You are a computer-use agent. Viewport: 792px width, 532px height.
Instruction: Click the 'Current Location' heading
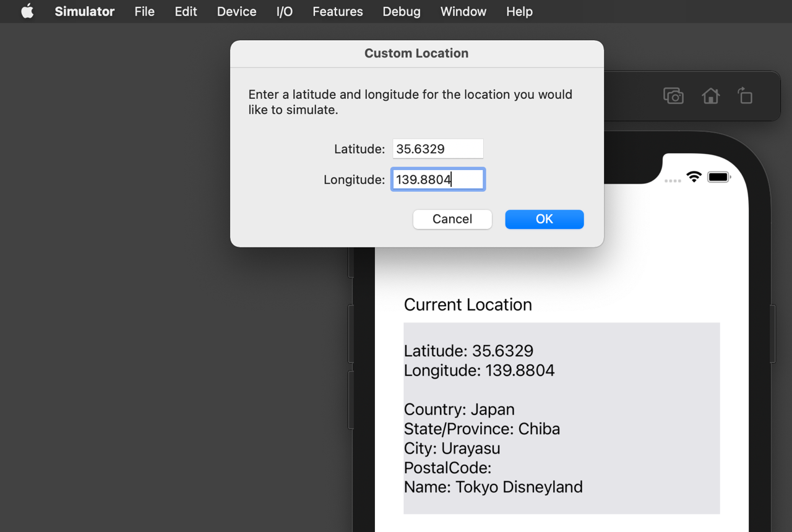468,304
